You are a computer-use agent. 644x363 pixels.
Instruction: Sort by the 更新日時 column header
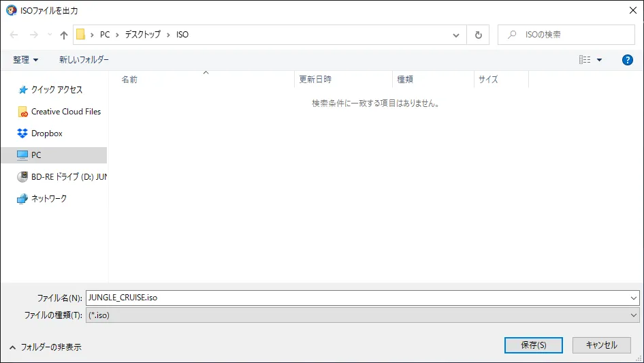(x=343, y=79)
